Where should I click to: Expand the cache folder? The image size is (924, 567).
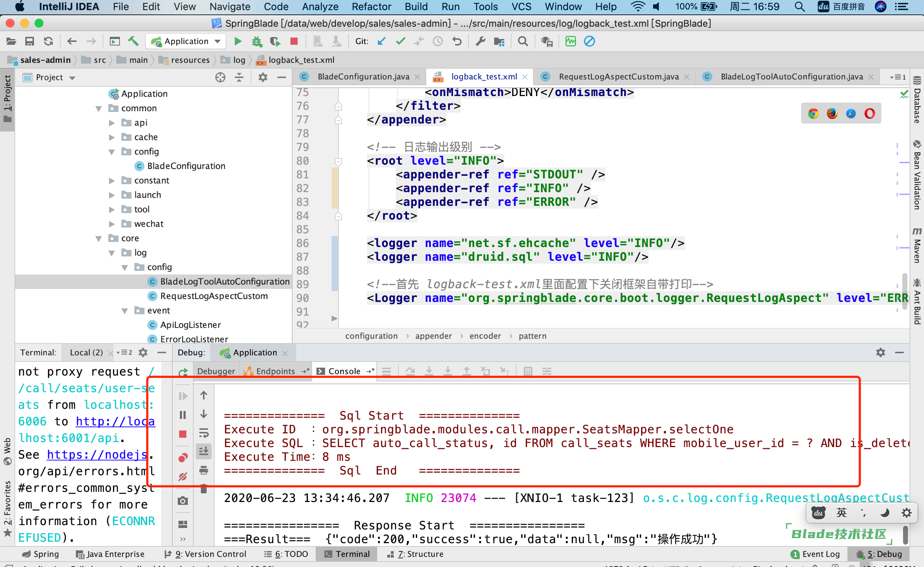pos(112,138)
